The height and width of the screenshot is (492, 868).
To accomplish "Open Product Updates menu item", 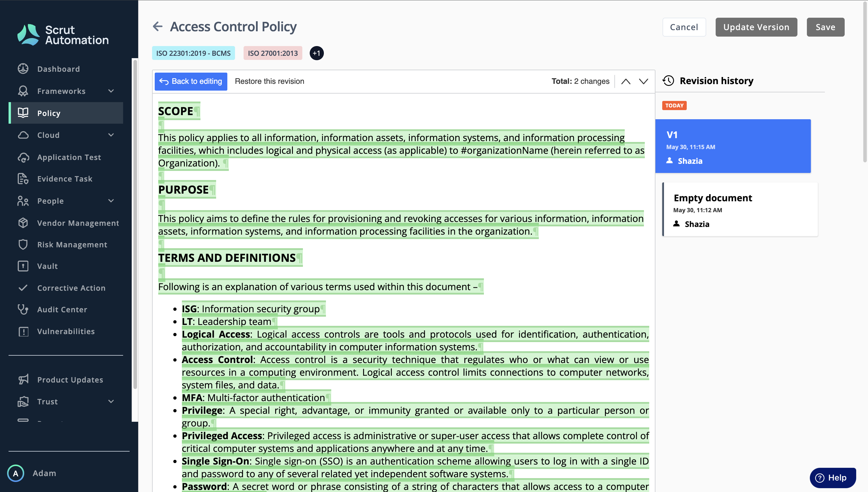I will (66, 380).
